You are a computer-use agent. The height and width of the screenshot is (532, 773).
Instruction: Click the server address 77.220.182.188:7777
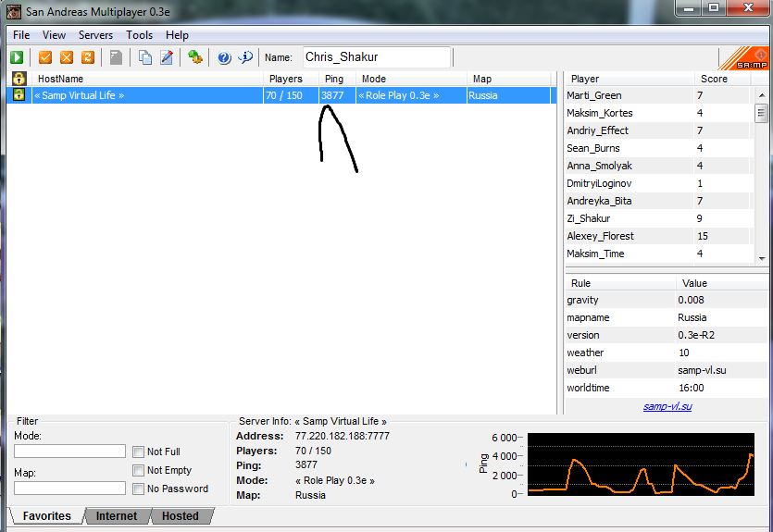click(x=343, y=436)
